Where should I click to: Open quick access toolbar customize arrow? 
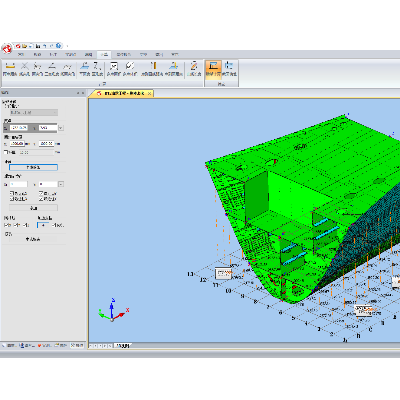pos(67,46)
